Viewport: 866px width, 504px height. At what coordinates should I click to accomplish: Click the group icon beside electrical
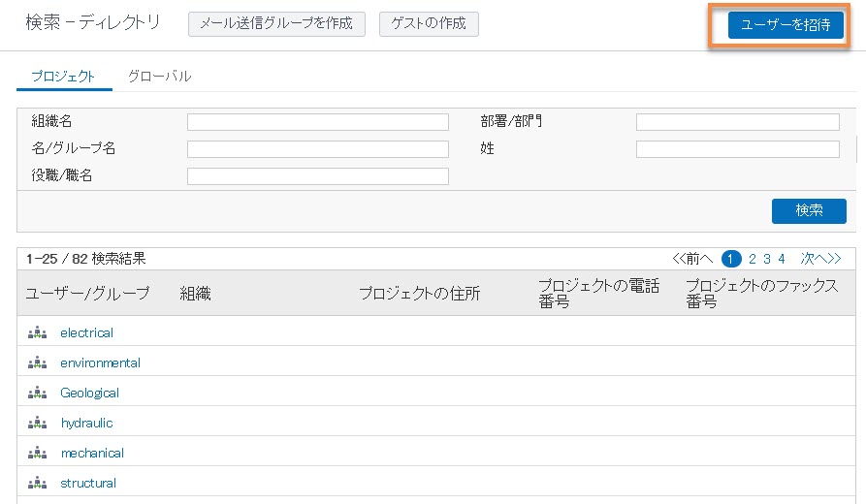pos(37,332)
